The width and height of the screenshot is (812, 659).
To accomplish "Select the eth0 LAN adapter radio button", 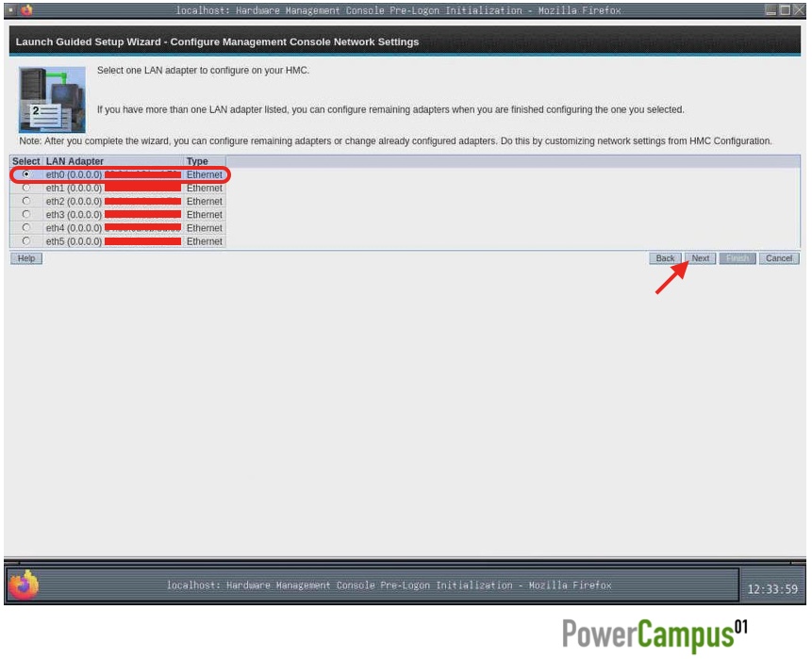I will [x=25, y=174].
